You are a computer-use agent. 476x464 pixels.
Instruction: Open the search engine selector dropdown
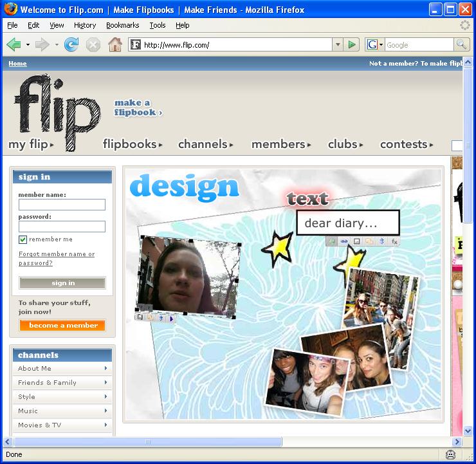point(381,45)
